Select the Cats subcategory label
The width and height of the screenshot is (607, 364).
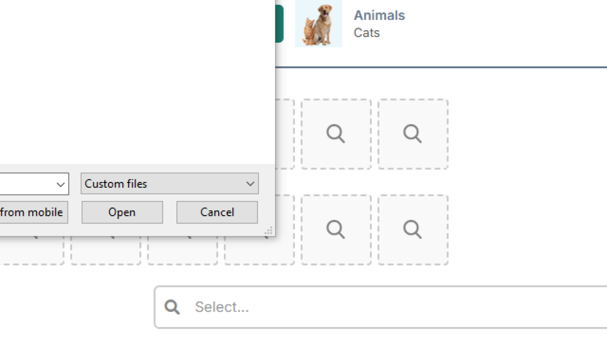366,33
